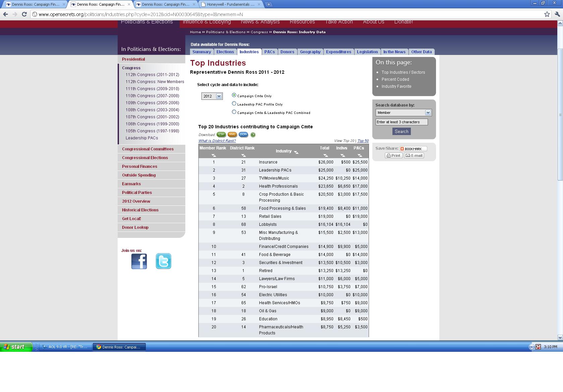This screenshot has width=563, height=392.
Task: Click the Oil & Gas industry row
Action: pos(284,311)
